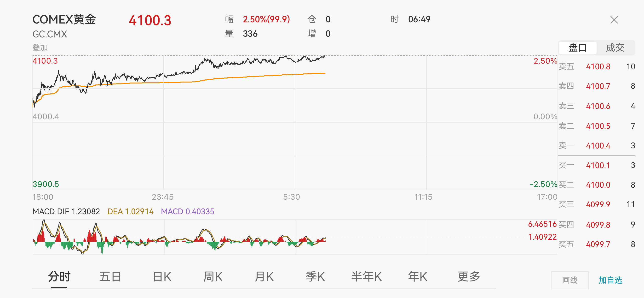
Task: Open the 半年K half-year chart
Action: pos(366,277)
